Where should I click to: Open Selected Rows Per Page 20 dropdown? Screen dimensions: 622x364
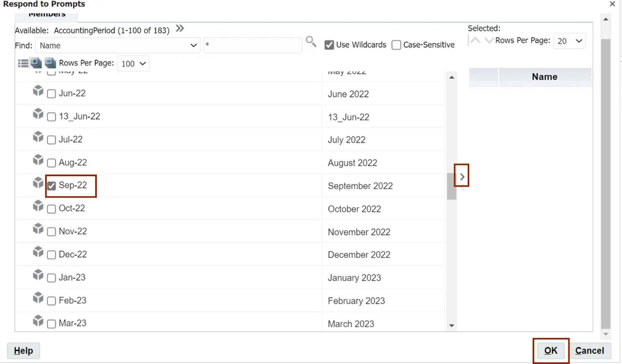coord(569,41)
